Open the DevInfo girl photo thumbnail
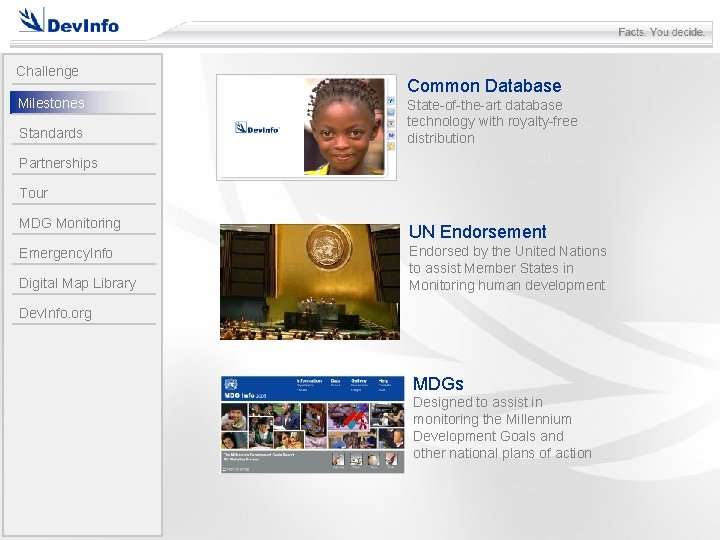This screenshot has height=540, width=720. [306, 127]
